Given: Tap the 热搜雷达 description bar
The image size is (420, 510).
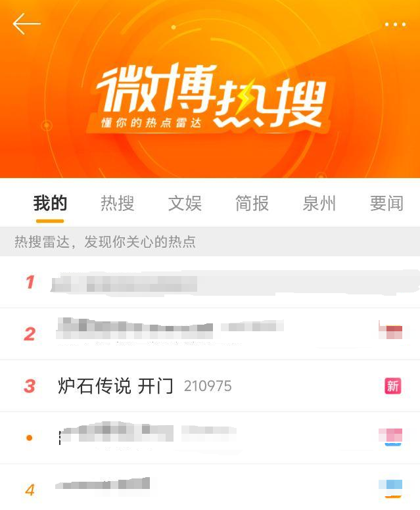Looking at the screenshot, I should click(210, 242).
